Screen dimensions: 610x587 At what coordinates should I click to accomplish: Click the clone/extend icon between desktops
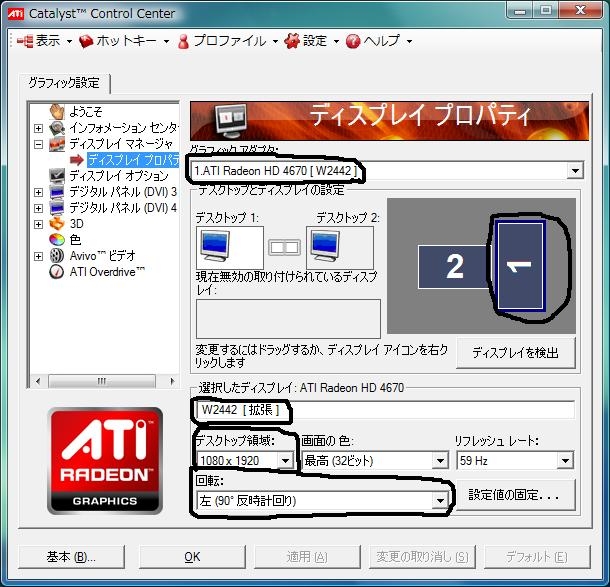284,247
